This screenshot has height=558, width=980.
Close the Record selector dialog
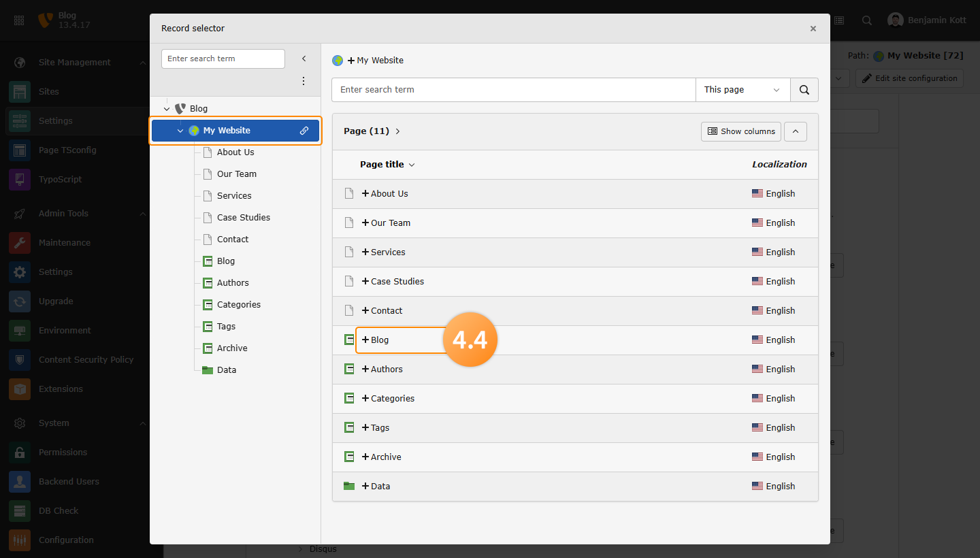point(813,29)
